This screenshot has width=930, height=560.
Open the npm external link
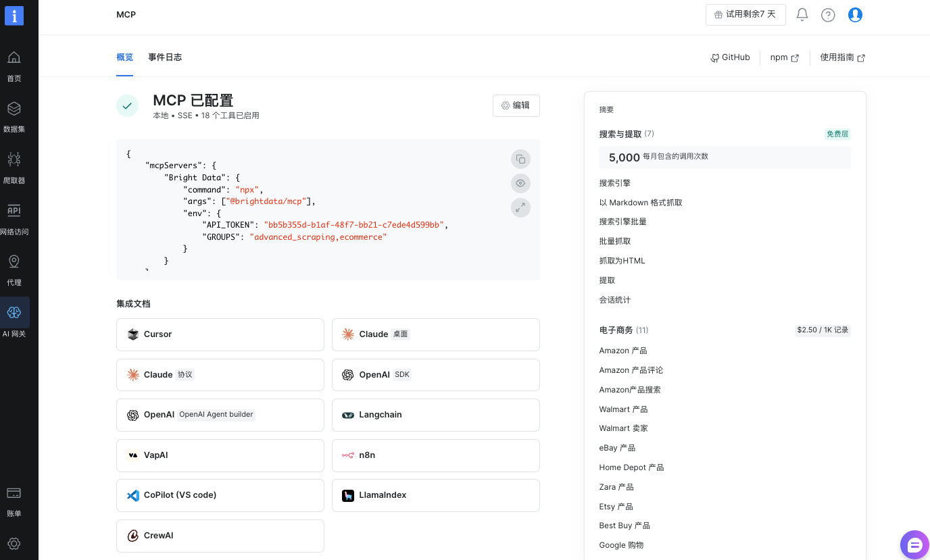pos(785,57)
